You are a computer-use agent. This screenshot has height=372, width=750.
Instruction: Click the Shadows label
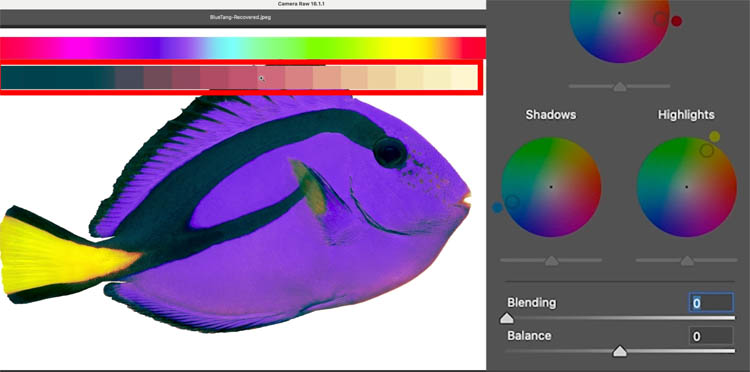(x=551, y=115)
